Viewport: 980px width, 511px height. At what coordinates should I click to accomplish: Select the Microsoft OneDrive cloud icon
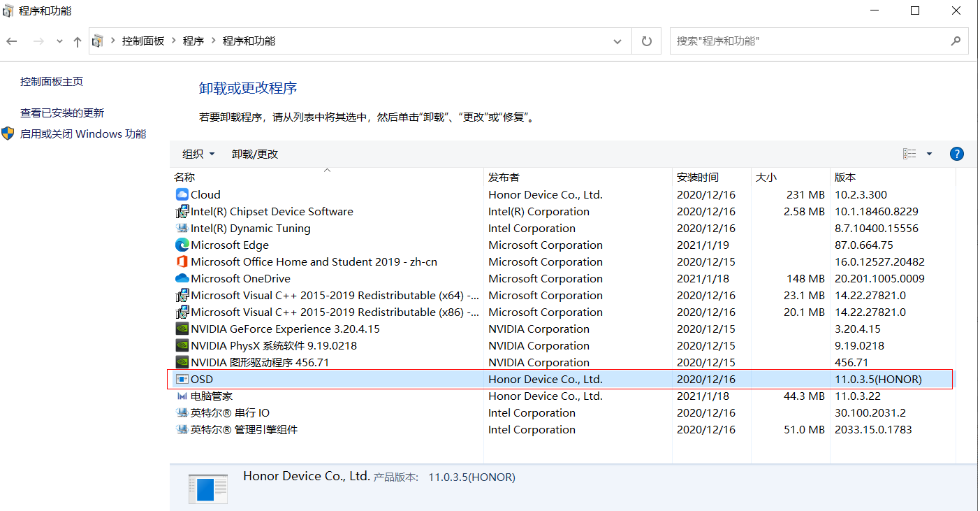(x=182, y=279)
